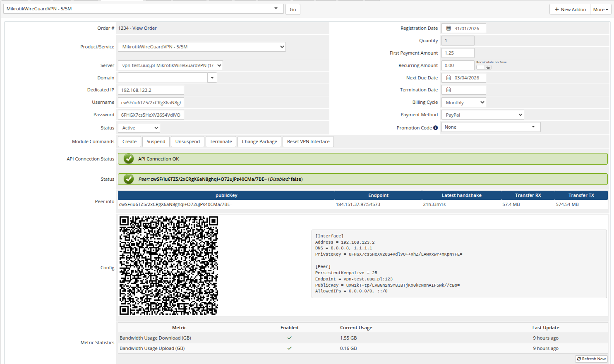This screenshot has width=614, height=364.
Task: Click the Change Package button
Action: click(259, 141)
